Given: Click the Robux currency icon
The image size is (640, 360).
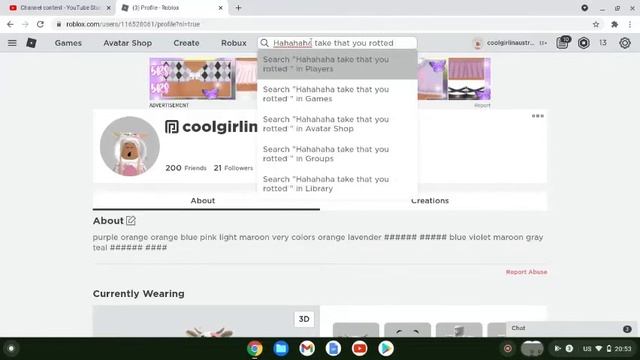Looking at the screenshot, I should [x=584, y=43].
